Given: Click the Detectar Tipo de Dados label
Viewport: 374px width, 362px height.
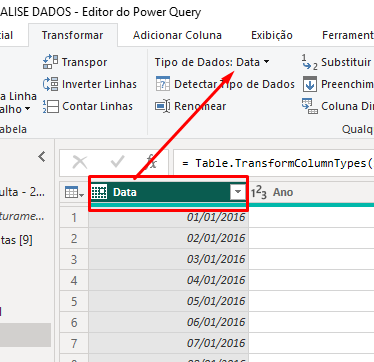Looking at the screenshot, I should [x=234, y=84].
